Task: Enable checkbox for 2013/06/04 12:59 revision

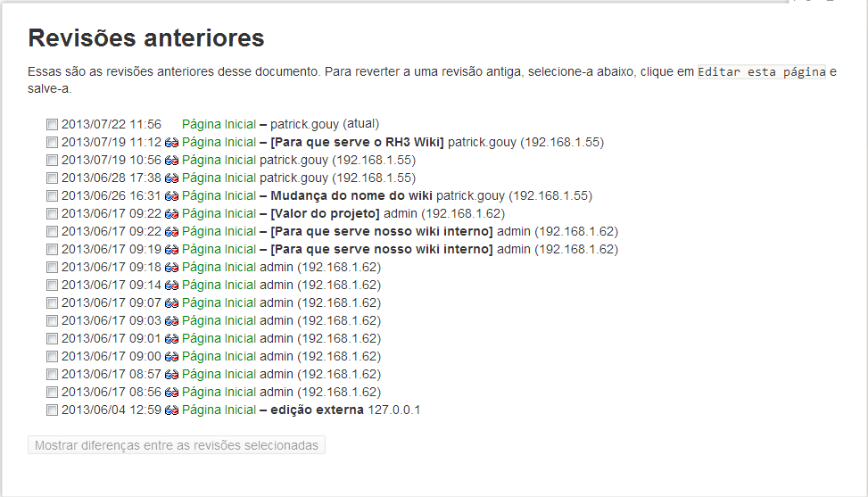Action: 53,410
